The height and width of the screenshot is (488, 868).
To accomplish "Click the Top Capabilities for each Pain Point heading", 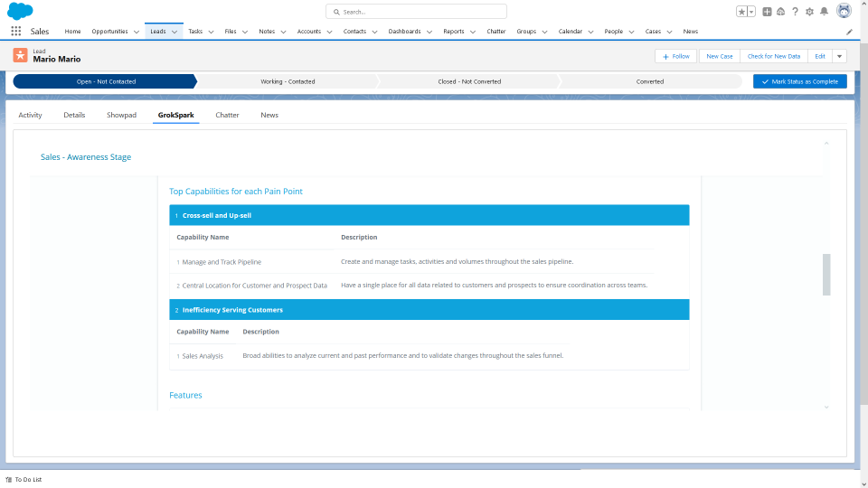I will [236, 192].
